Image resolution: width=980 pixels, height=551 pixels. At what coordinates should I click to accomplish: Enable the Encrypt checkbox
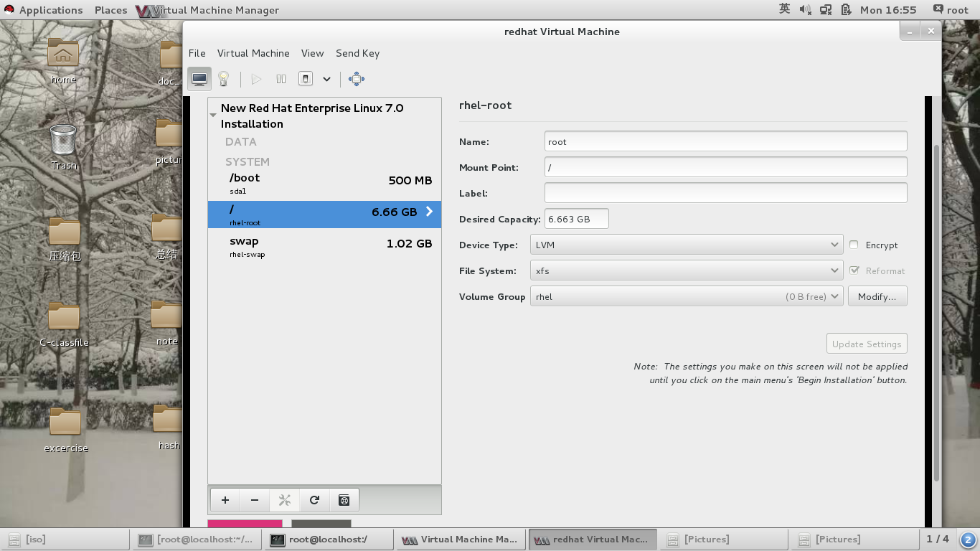854,245
